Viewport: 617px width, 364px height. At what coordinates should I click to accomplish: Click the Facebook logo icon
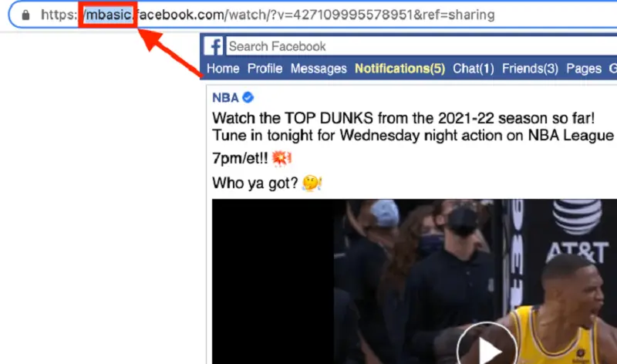[x=214, y=46]
